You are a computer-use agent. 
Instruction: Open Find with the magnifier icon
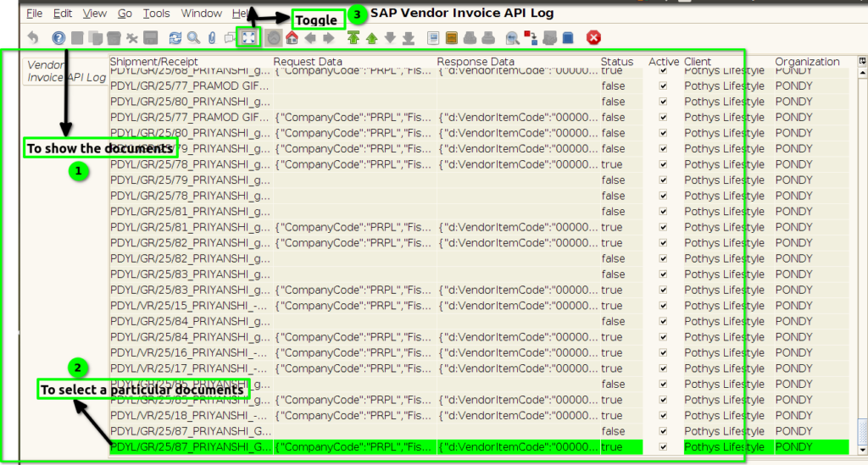point(193,37)
